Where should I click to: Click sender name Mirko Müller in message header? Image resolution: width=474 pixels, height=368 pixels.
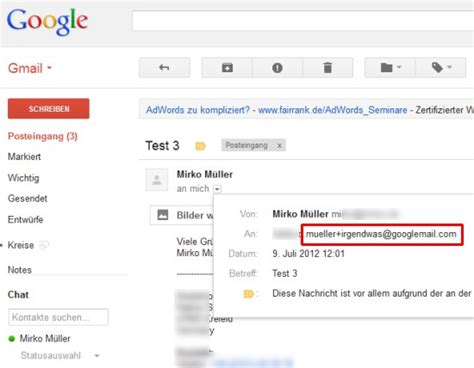(x=205, y=174)
